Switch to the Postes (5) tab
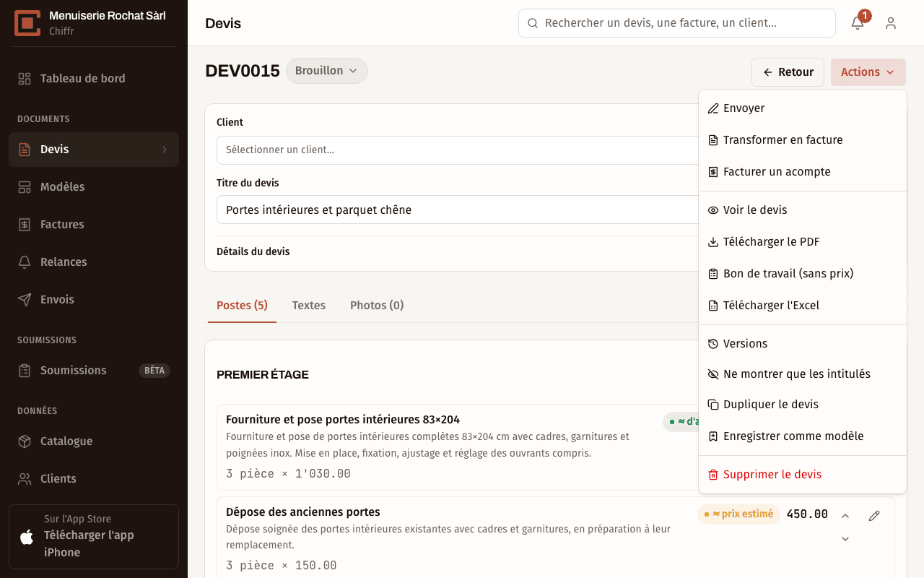Image resolution: width=924 pixels, height=578 pixels. pos(242,306)
